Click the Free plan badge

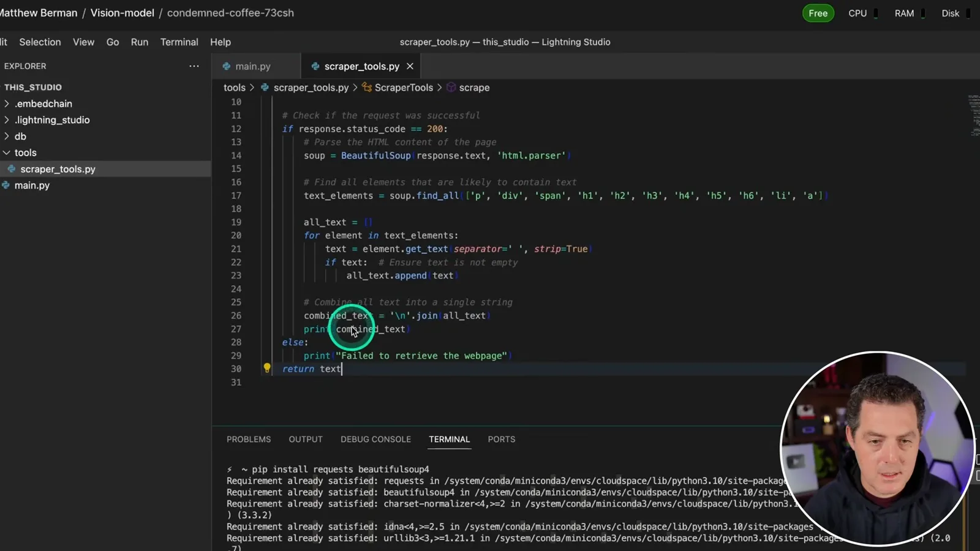tap(818, 13)
